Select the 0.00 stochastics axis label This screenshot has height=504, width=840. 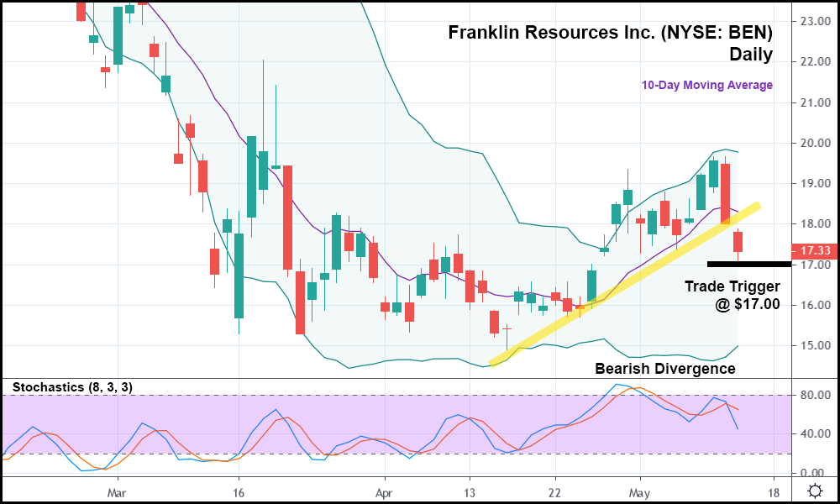814,473
